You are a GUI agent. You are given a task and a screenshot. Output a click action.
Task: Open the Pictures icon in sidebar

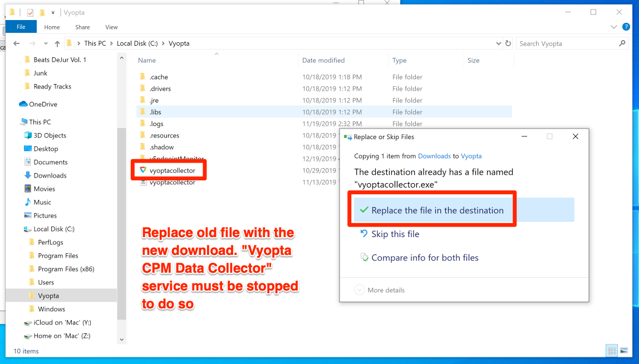point(28,215)
